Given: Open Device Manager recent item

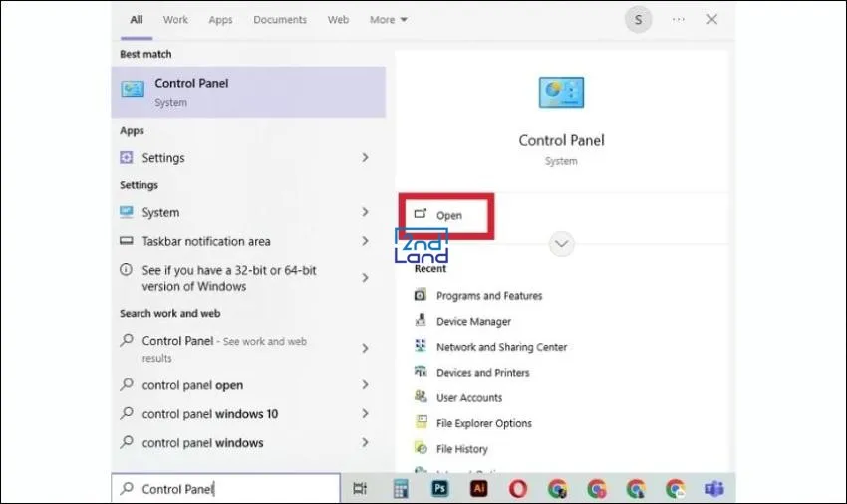Looking at the screenshot, I should [473, 322].
